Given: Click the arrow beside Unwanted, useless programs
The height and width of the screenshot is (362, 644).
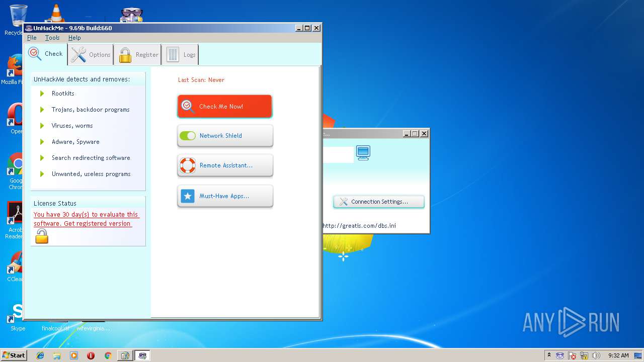Looking at the screenshot, I should click(42, 174).
